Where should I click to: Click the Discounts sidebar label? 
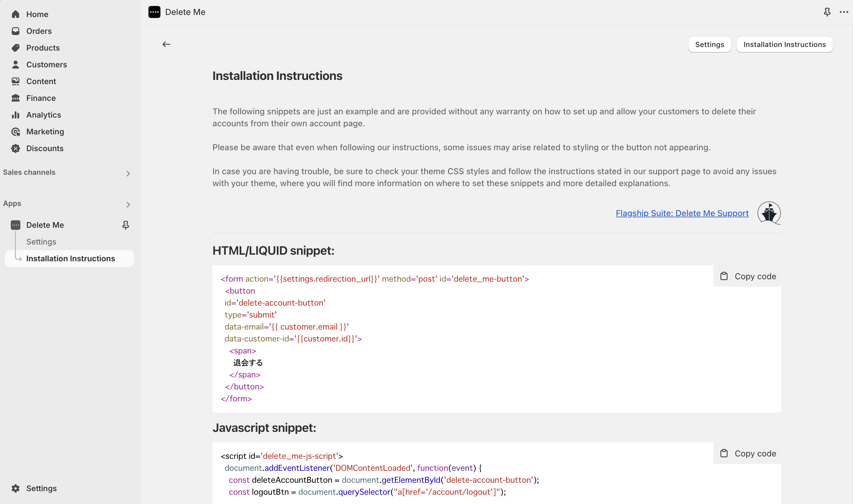tap(45, 148)
